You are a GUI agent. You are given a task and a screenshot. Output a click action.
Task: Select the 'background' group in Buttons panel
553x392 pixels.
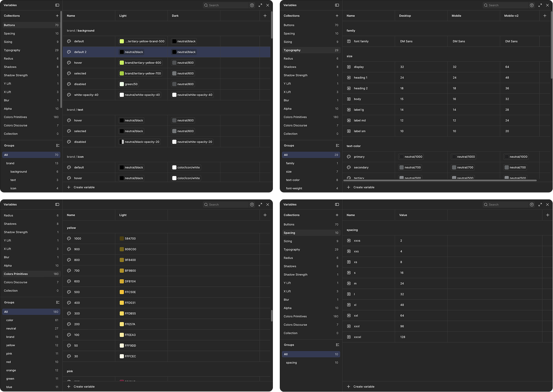pos(31,172)
